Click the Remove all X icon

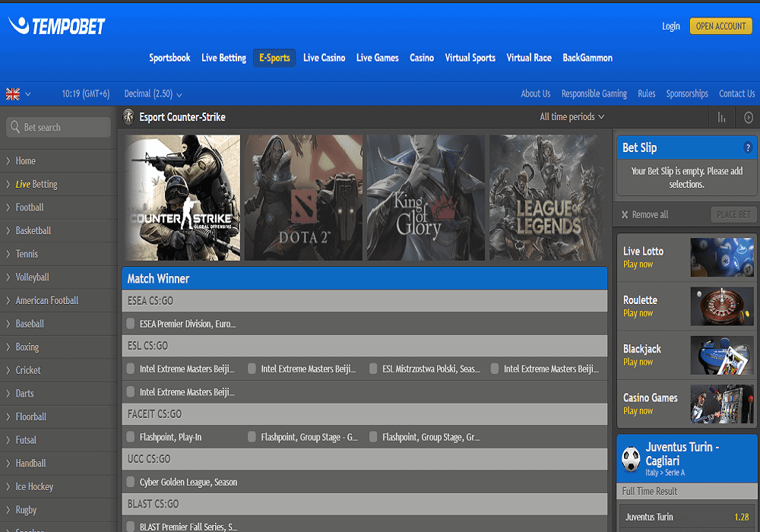pyautogui.click(x=625, y=214)
